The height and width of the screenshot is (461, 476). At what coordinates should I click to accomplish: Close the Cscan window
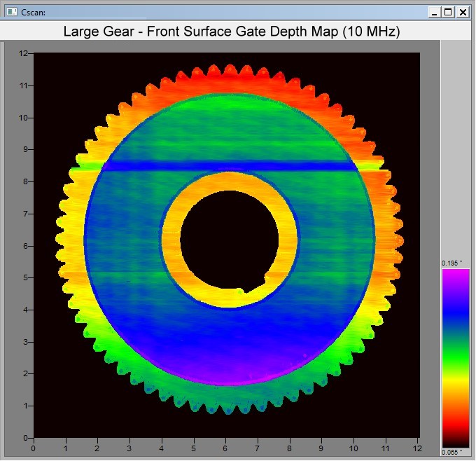click(463, 13)
